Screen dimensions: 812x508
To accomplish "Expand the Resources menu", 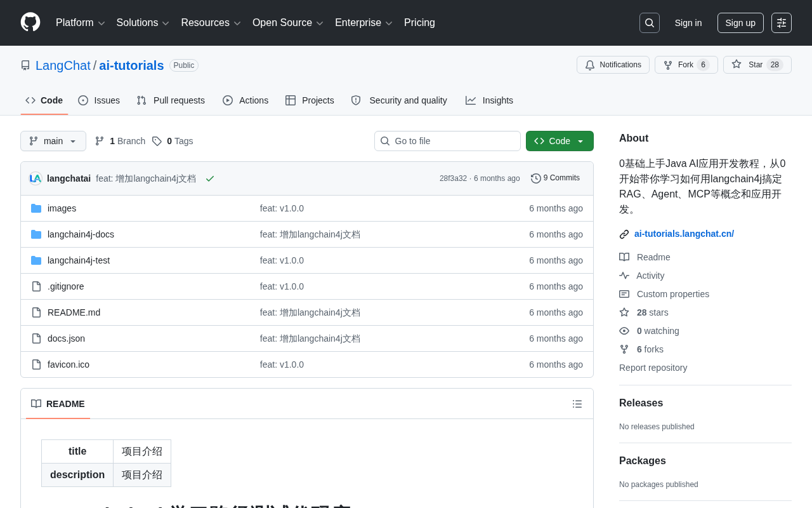I will click(211, 23).
